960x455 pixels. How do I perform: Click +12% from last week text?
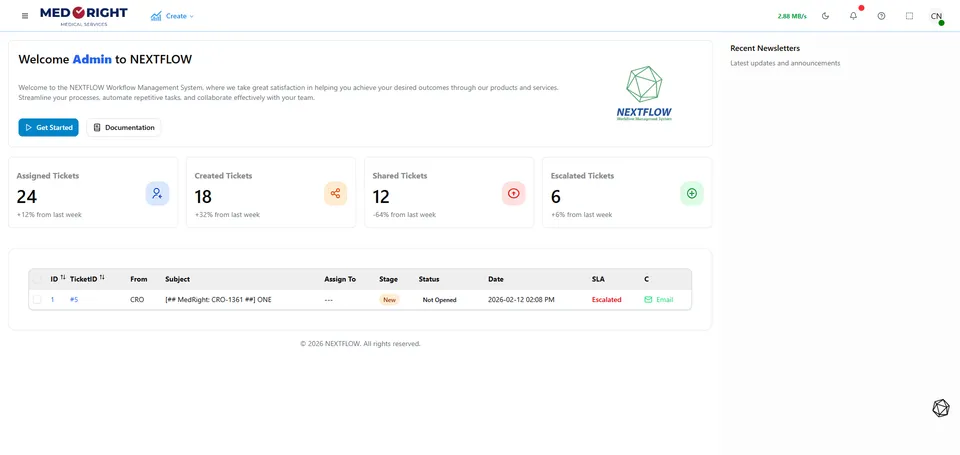click(x=49, y=214)
